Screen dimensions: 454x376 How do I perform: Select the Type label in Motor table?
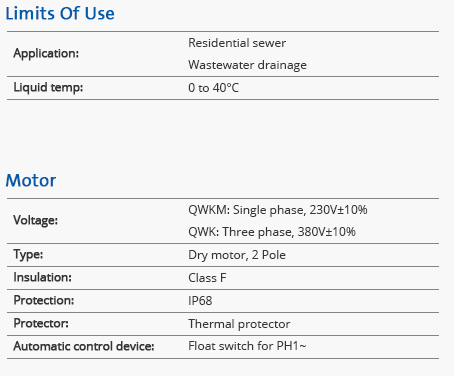click(28, 255)
